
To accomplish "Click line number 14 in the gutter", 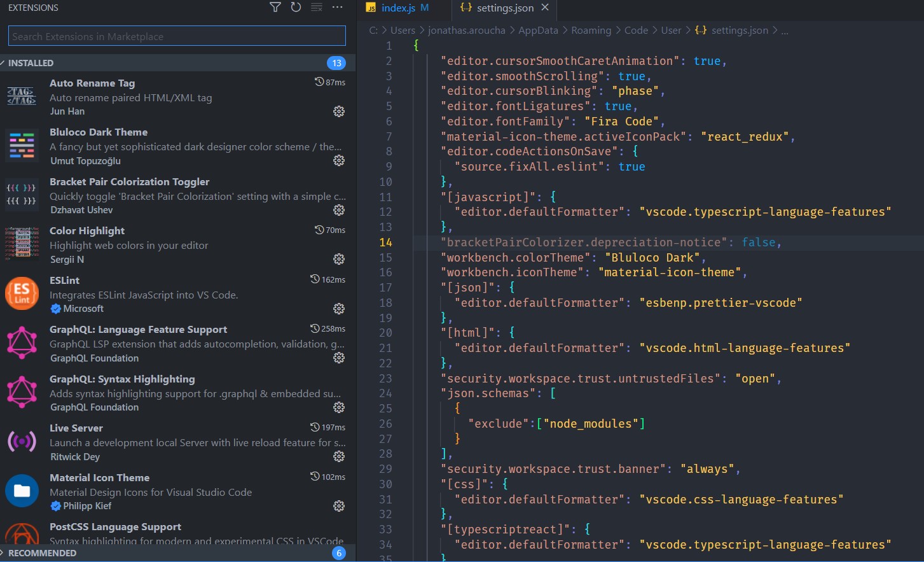I will [386, 242].
